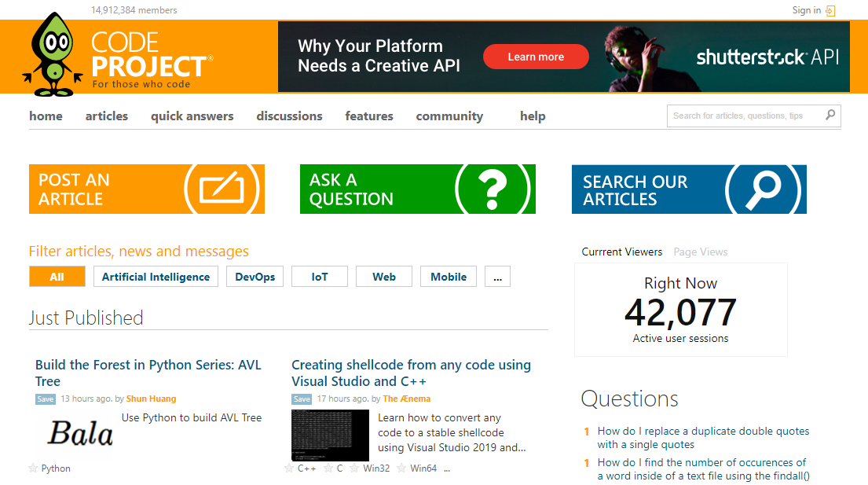The image size is (868, 485).
Task: Select the Mobile filter
Action: 449,276
